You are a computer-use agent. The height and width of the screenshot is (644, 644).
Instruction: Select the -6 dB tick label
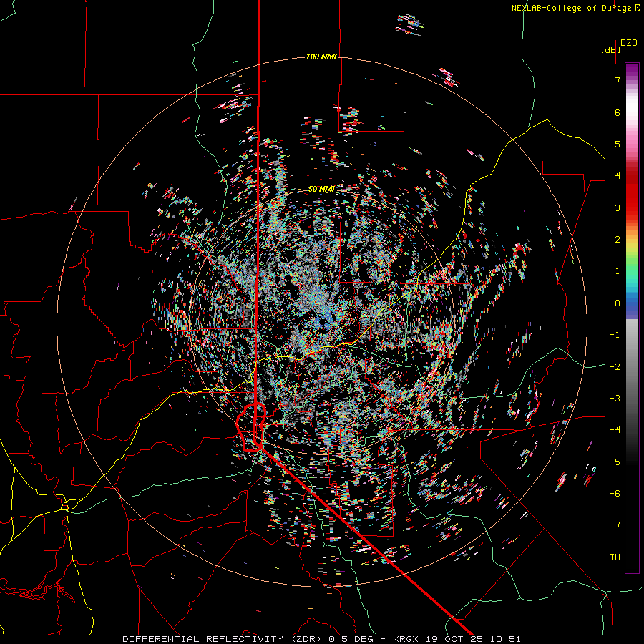615,493
